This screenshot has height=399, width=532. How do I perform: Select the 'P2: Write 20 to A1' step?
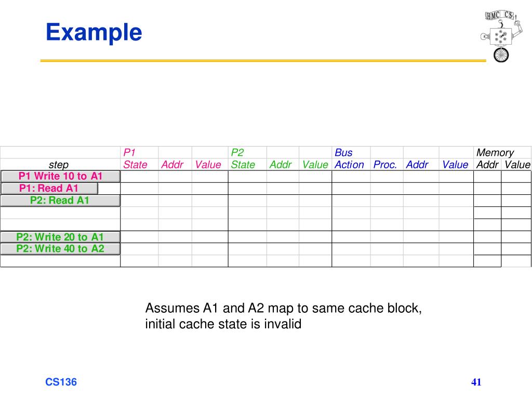click(60, 237)
